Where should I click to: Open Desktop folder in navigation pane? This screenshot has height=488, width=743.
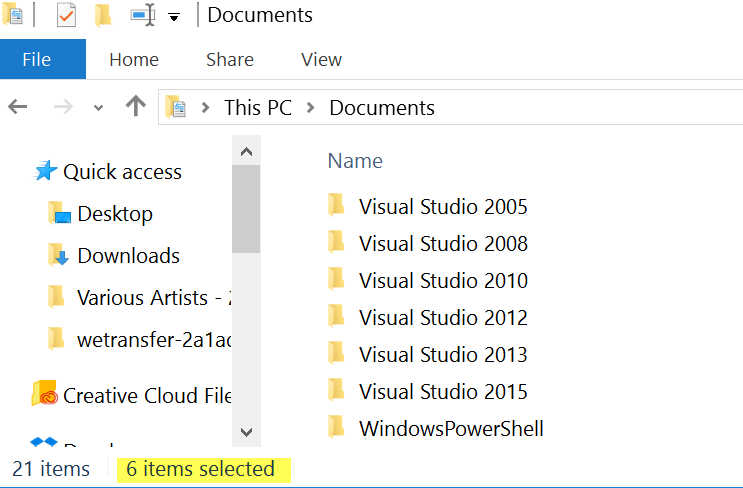114,214
